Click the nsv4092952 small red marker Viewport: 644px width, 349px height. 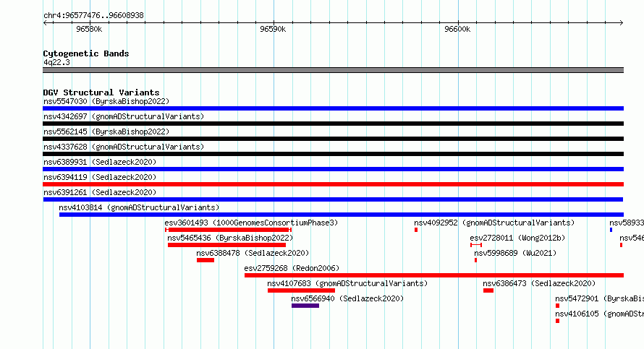[416, 230]
